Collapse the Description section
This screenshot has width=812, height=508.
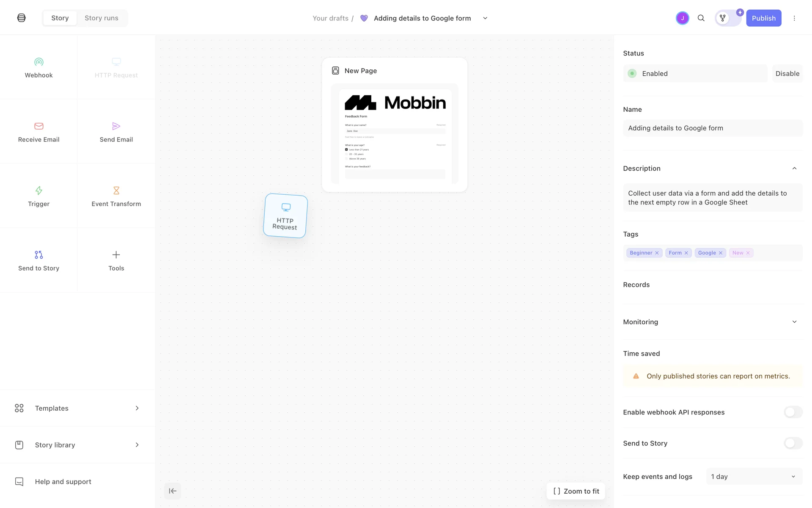794,168
